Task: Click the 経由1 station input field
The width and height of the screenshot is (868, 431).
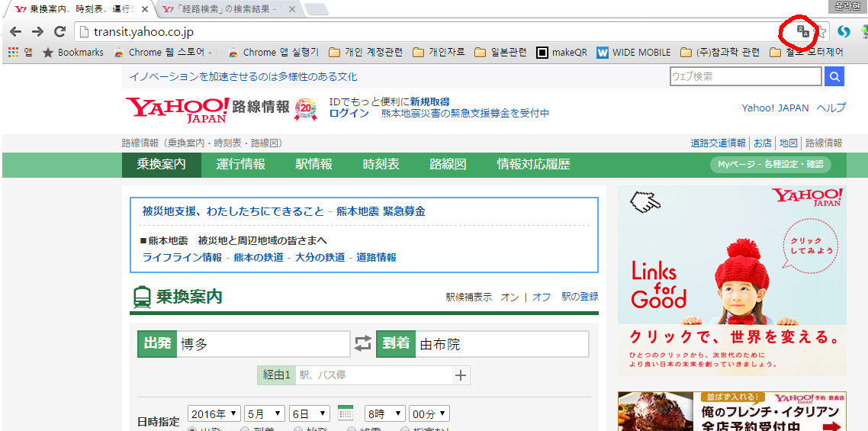Action: (375, 375)
